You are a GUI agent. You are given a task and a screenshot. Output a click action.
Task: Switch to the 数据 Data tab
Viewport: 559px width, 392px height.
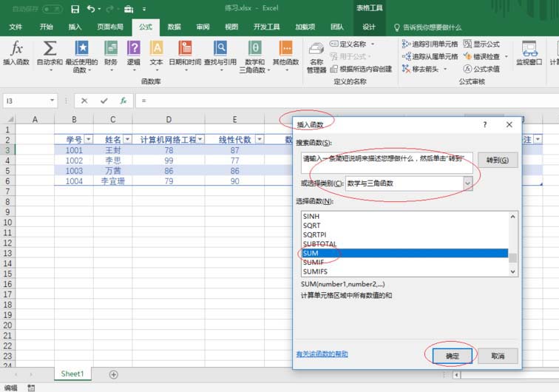click(x=175, y=27)
